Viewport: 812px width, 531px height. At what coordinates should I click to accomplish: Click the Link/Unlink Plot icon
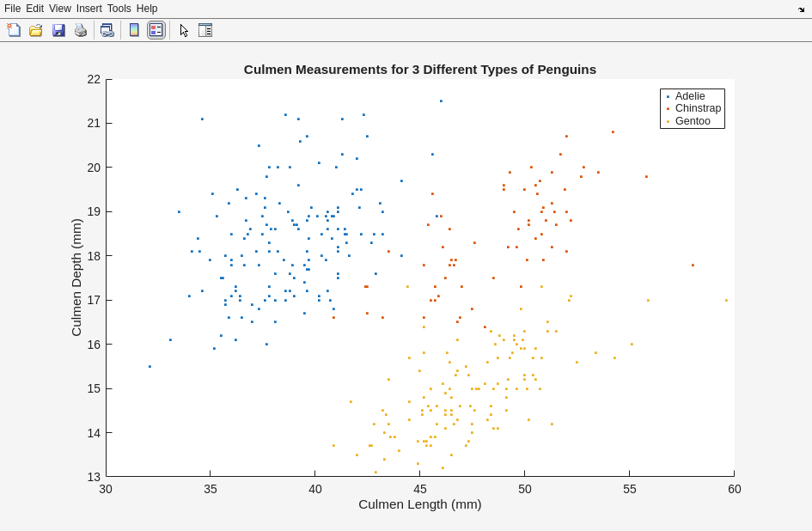coord(107,30)
